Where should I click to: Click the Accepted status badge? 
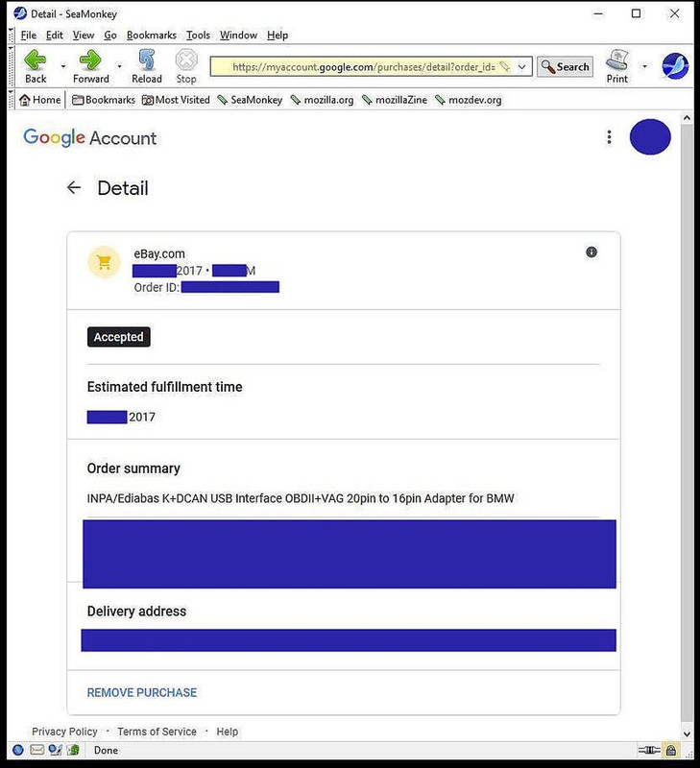[118, 337]
